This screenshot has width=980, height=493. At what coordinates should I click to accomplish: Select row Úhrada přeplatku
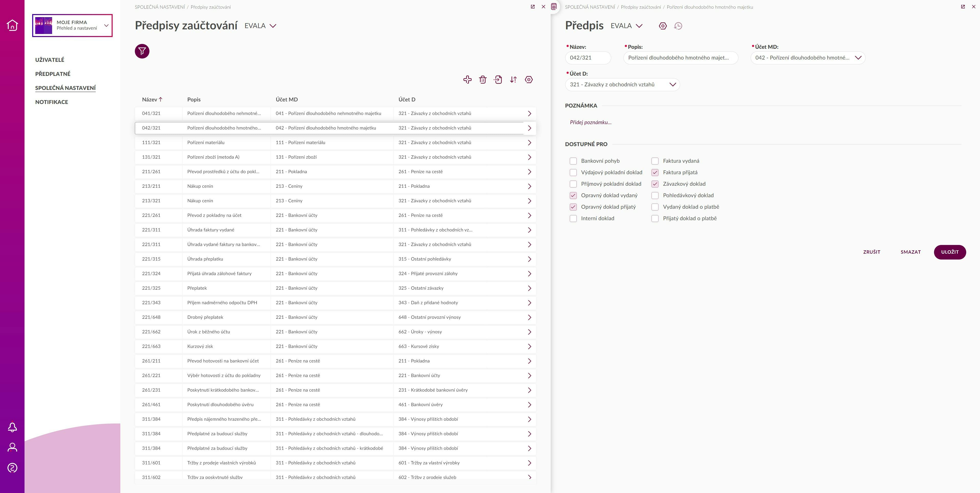pyautogui.click(x=335, y=259)
